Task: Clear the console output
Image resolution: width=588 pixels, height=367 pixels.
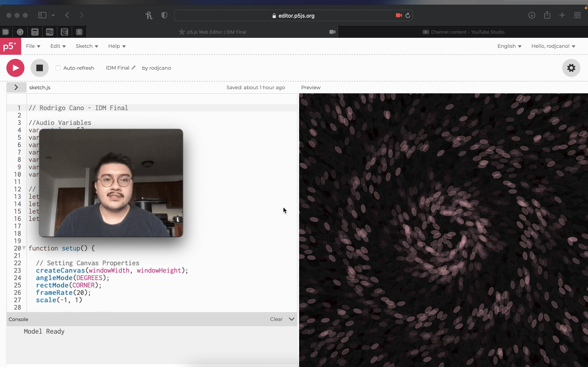Action: (x=276, y=319)
